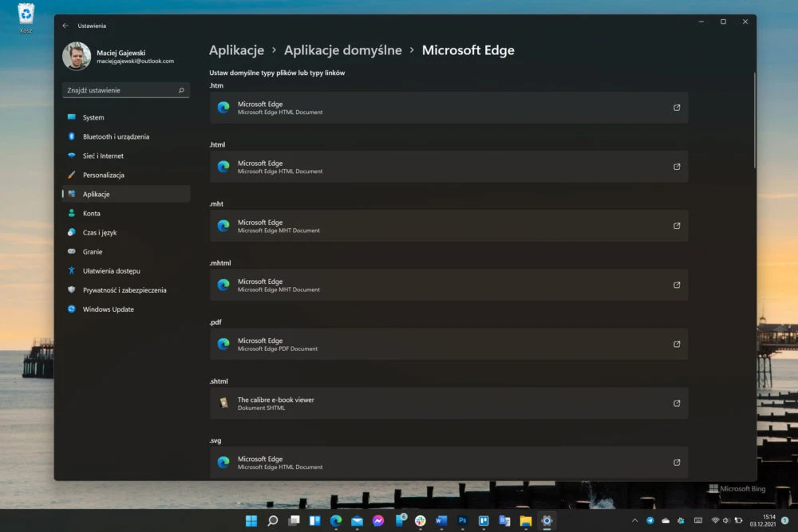The height and width of the screenshot is (532, 798).
Task: Open taskbar Search
Action: [x=273, y=521]
